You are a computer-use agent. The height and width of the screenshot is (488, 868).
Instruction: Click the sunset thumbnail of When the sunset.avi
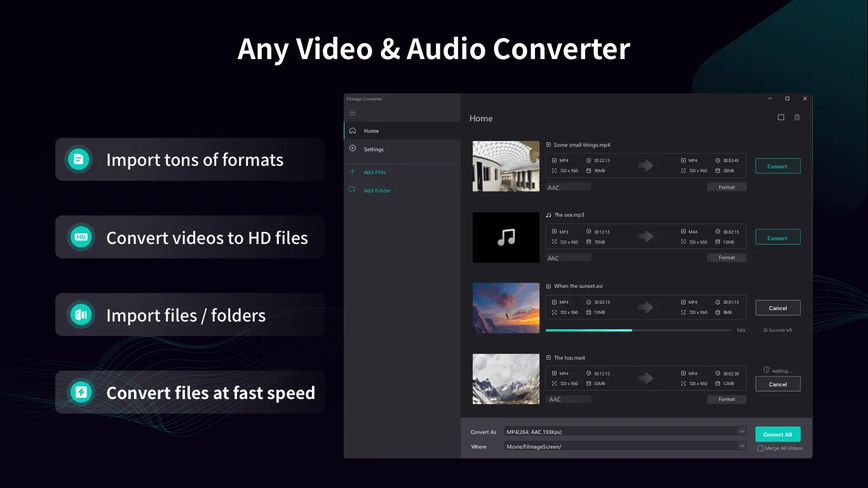(x=506, y=308)
